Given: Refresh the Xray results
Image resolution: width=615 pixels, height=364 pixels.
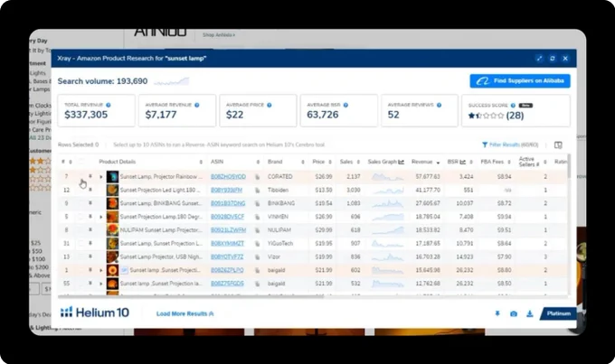Looking at the screenshot, I should pyautogui.click(x=553, y=59).
